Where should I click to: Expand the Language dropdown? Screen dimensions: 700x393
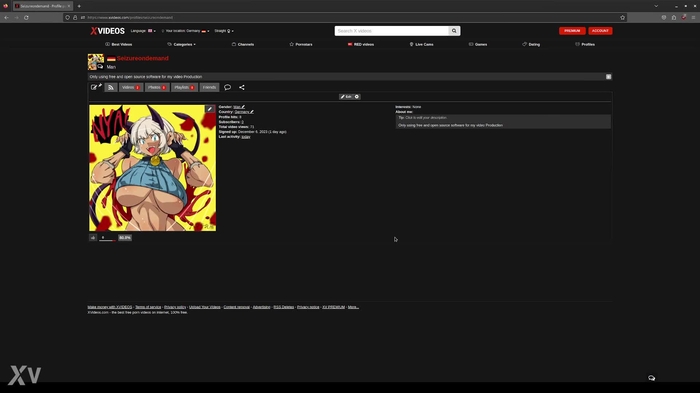click(x=143, y=31)
